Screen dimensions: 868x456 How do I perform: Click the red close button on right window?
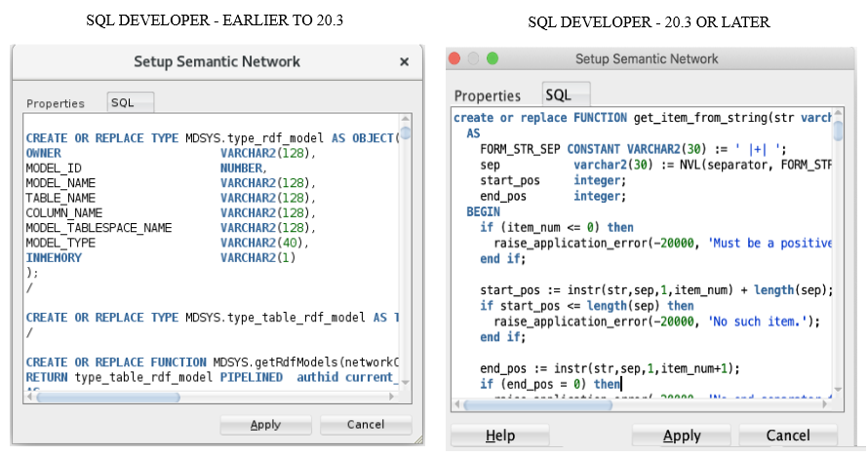pos(454,58)
